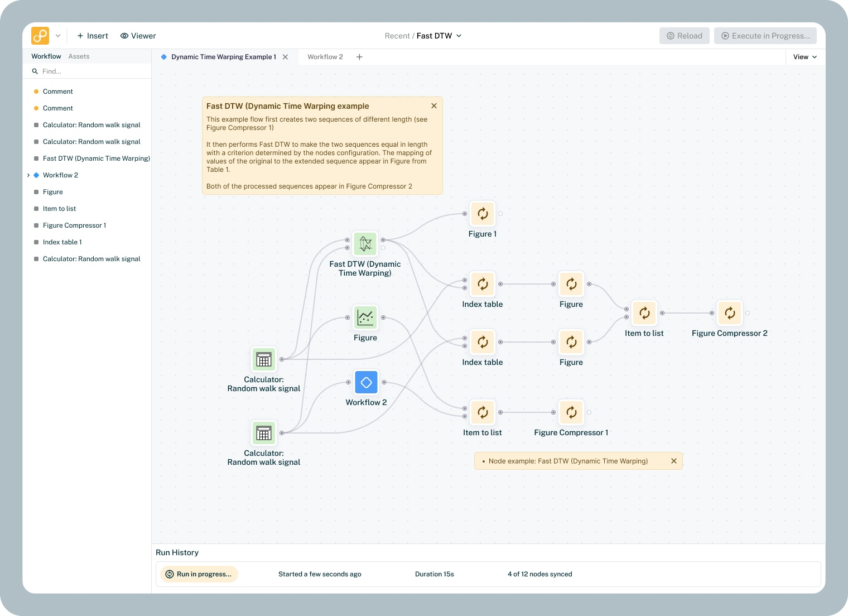Switch to Dynamic Time Warping Example 1 tab
Viewport: 848px width, 616px height.
(223, 57)
